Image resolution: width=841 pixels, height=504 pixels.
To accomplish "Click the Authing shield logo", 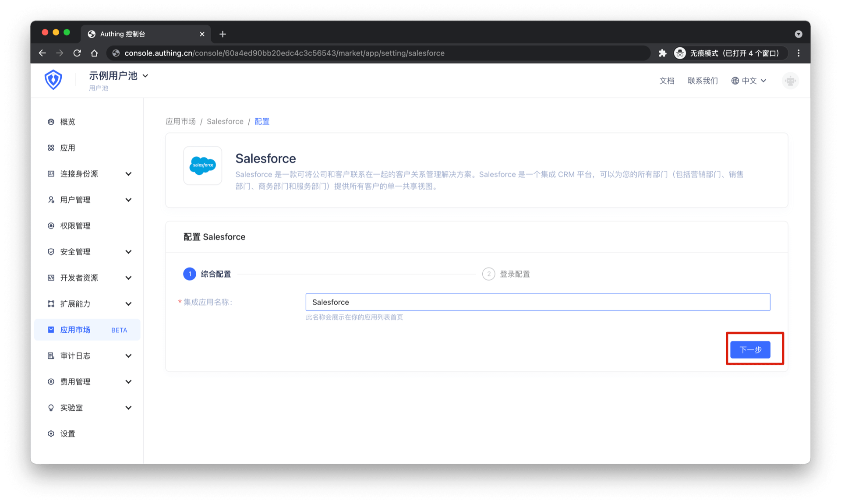I will tap(53, 80).
